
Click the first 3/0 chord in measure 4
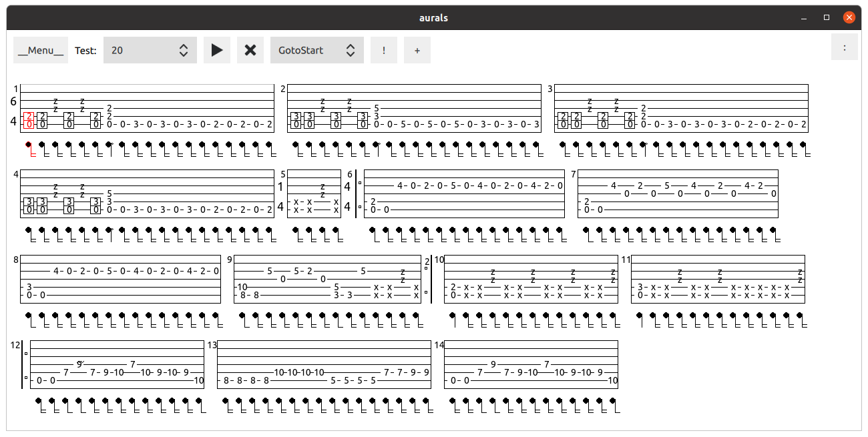coord(29,205)
